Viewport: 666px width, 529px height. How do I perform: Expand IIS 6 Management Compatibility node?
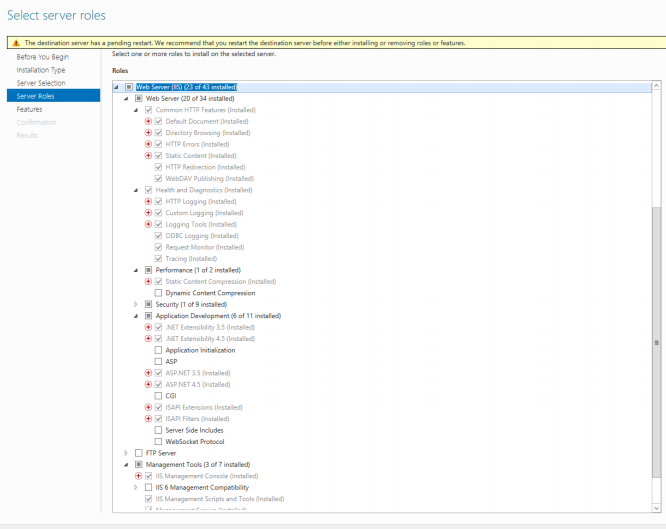click(136, 487)
